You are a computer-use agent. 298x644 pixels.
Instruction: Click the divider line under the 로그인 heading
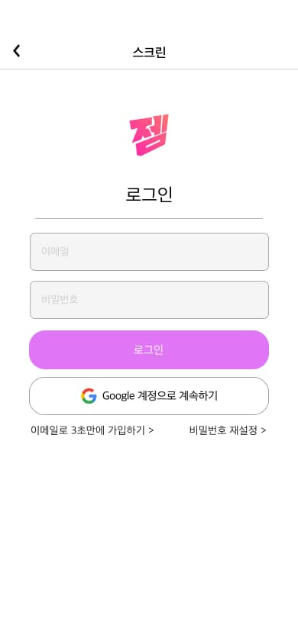(x=149, y=218)
